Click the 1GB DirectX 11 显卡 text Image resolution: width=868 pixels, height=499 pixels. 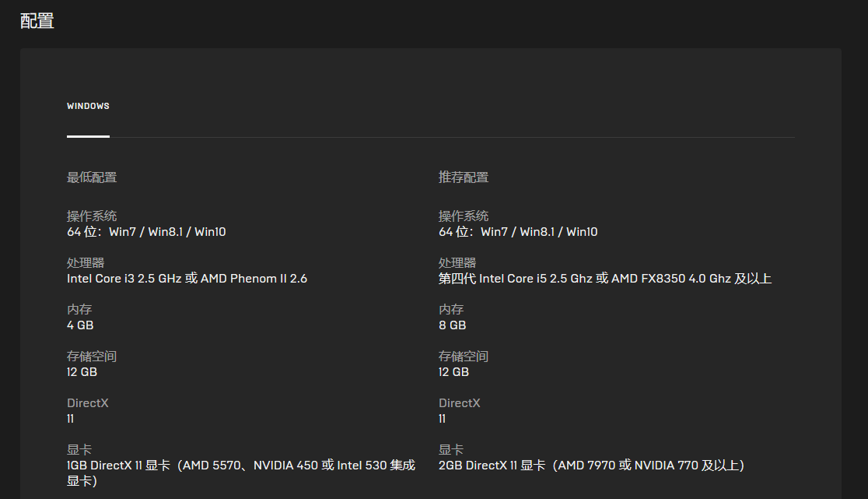tap(241, 473)
